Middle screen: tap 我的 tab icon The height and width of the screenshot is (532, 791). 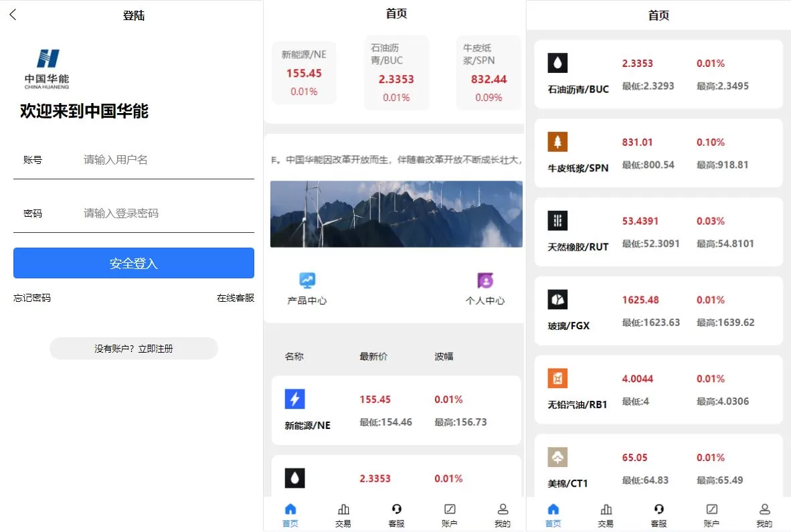[x=503, y=509]
